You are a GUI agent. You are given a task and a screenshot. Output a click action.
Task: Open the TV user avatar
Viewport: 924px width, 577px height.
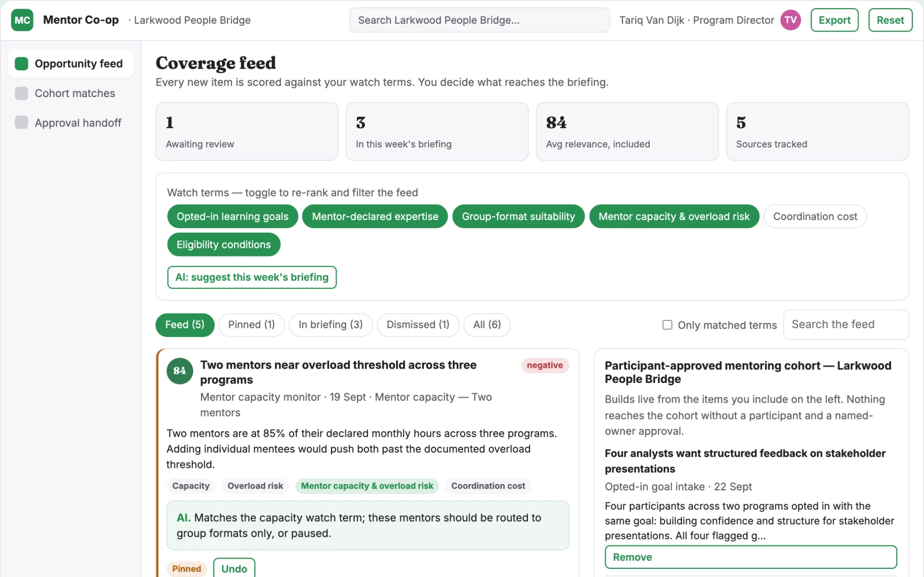tap(791, 20)
